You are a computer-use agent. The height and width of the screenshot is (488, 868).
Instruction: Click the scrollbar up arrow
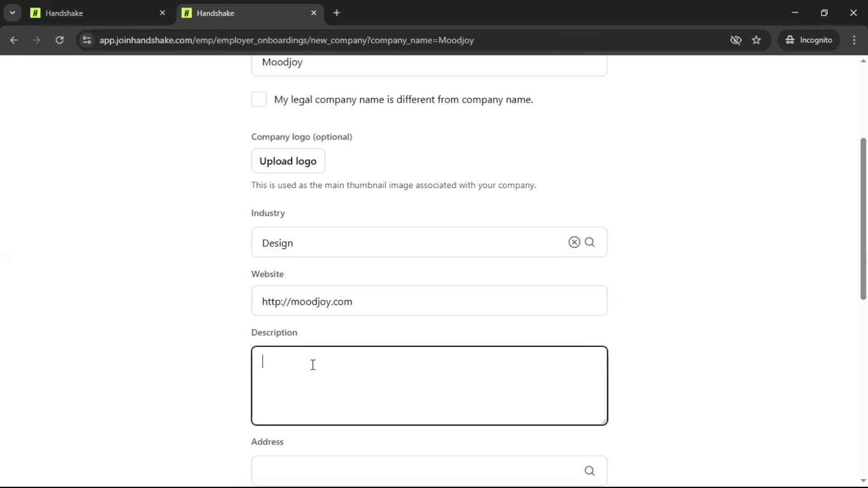pos(863,61)
